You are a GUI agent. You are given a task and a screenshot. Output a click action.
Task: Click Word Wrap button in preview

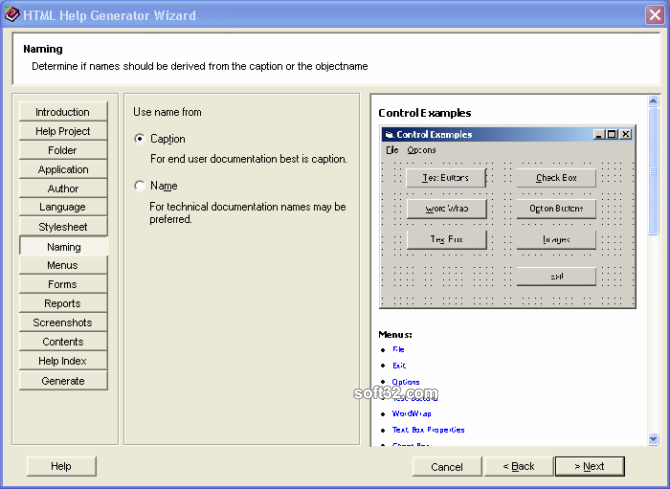[447, 209]
